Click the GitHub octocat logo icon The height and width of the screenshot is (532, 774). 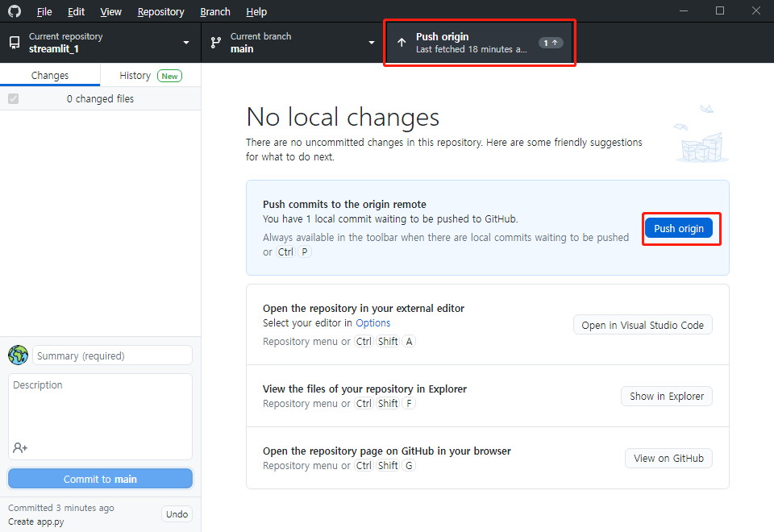(x=15, y=10)
